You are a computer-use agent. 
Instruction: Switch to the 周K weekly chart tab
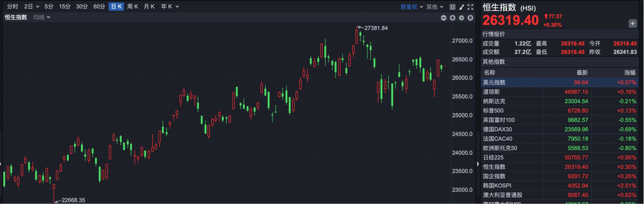click(x=132, y=6)
